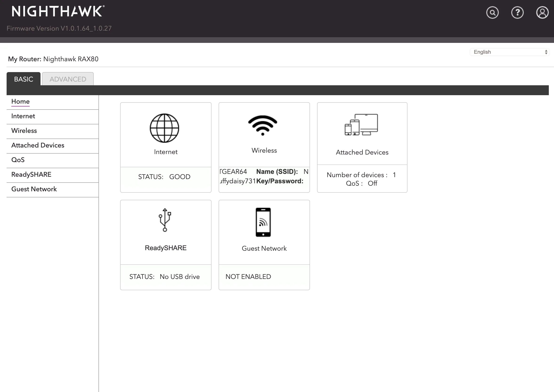
Task: Click the Attached Devices screens icon
Action: pos(361,125)
